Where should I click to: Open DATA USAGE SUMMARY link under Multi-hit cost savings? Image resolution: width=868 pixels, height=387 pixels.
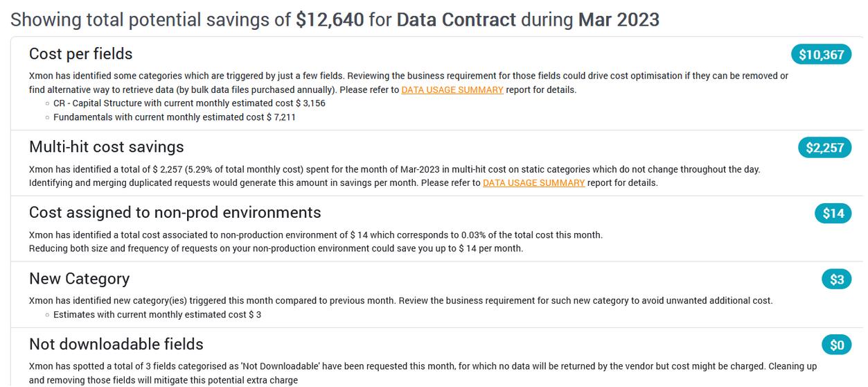pos(533,183)
